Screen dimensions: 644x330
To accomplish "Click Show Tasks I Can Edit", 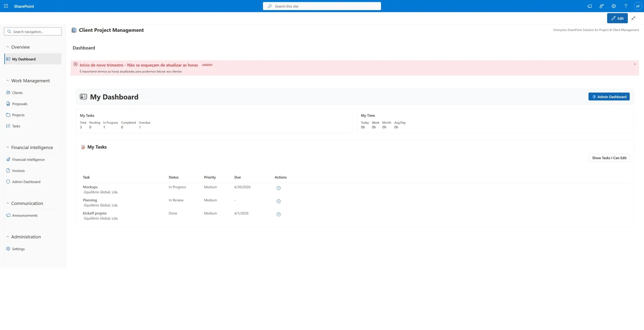I will pyautogui.click(x=609, y=158).
